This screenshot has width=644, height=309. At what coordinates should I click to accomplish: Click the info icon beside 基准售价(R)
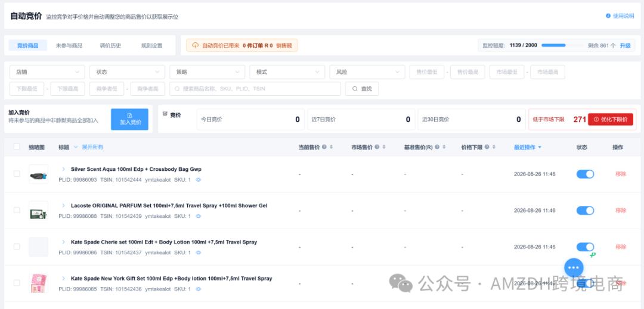(437, 147)
